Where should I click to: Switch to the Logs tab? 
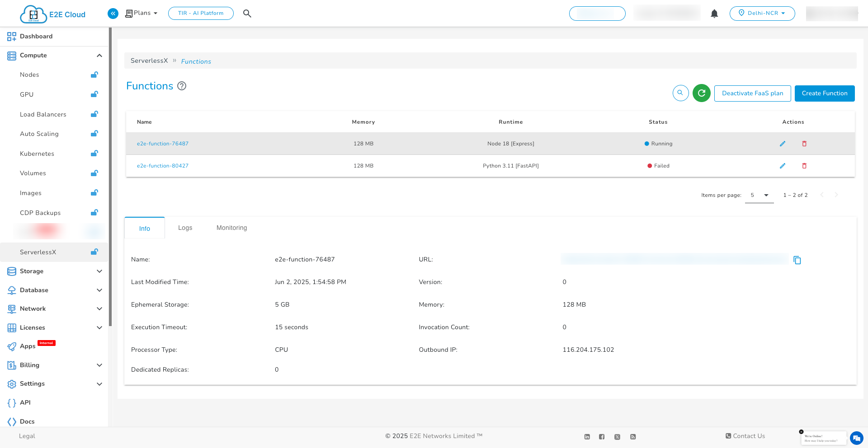pyautogui.click(x=185, y=228)
